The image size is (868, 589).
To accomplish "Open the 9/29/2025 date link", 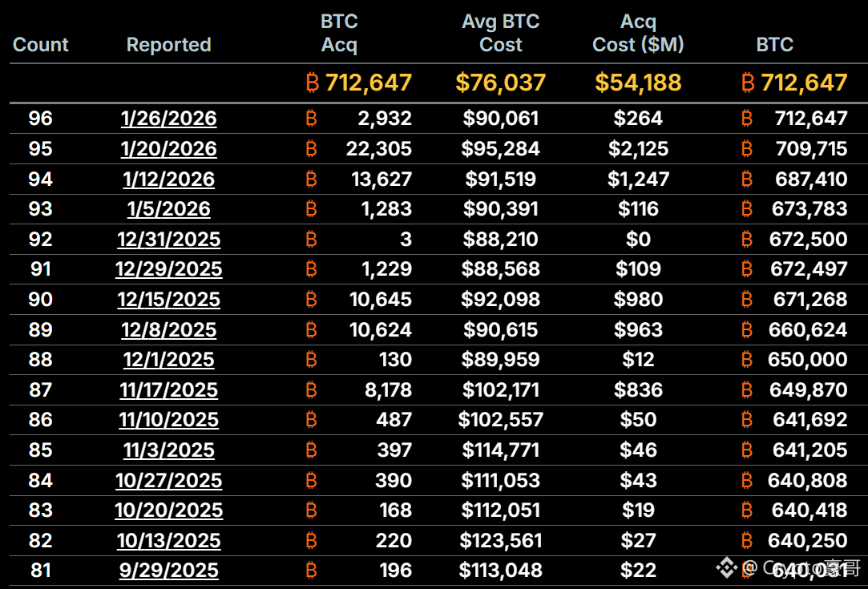I will point(169,571).
